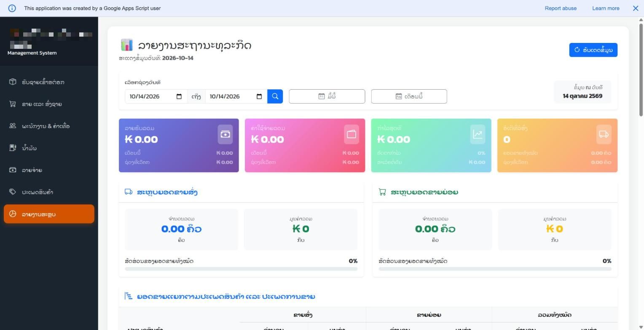The width and height of the screenshot is (644, 330).
Task: Click the fuel pump icon in sidebar
Action: pyautogui.click(x=13, y=148)
